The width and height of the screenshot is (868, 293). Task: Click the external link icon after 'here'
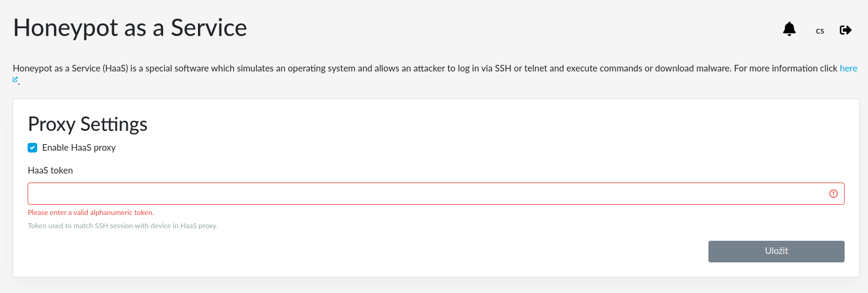16,79
